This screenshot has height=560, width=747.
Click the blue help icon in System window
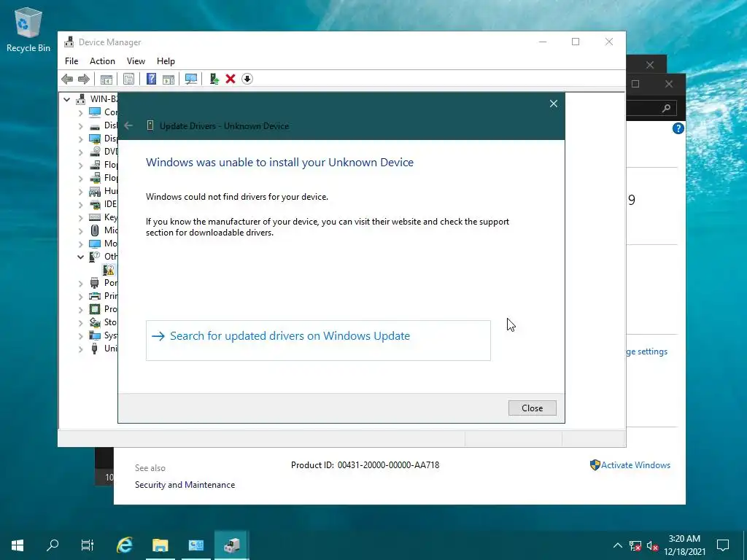678,128
